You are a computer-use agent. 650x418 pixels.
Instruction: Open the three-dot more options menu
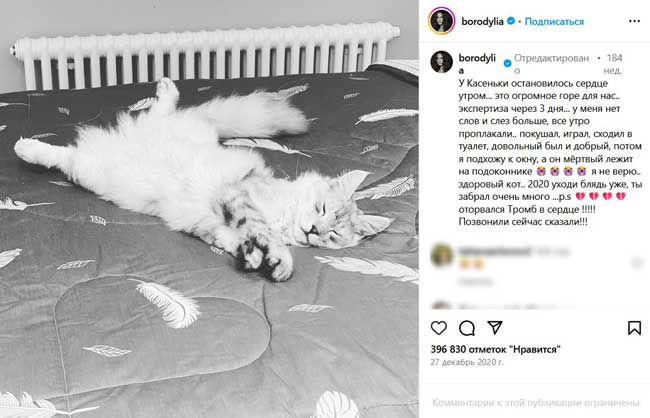635,21
